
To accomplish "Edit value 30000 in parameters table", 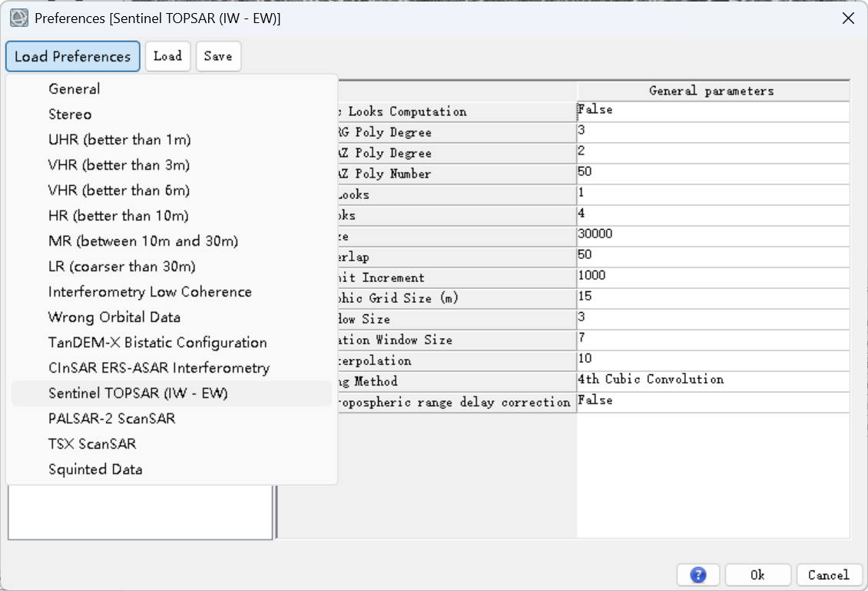I will point(713,236).
